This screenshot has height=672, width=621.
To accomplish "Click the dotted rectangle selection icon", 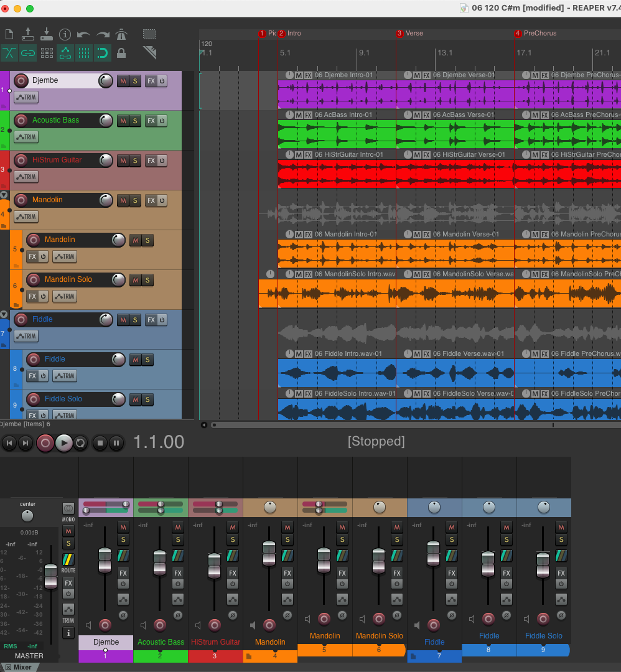I will coord(149,34).
